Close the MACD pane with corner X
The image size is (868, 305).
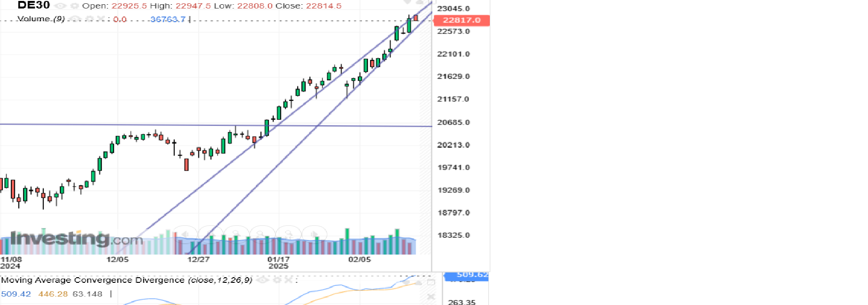click(x=431, y=297)
